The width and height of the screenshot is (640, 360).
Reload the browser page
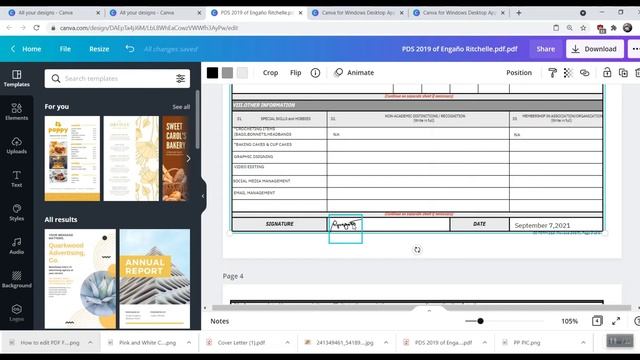[x=36, y=28]
